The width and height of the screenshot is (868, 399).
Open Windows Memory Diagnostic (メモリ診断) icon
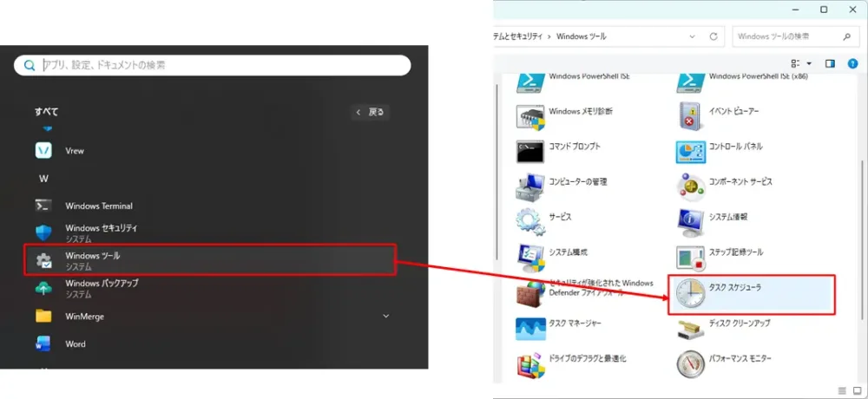530,114
